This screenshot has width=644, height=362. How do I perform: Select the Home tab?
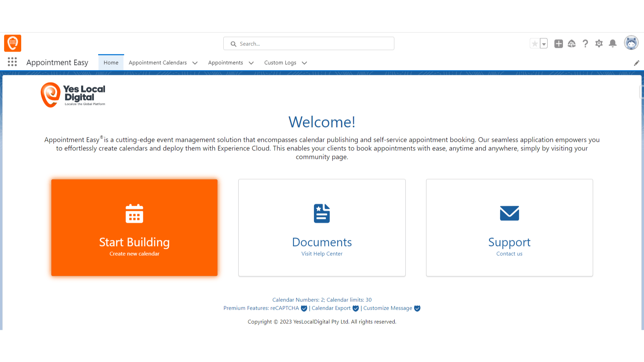(x=111, y=63)
